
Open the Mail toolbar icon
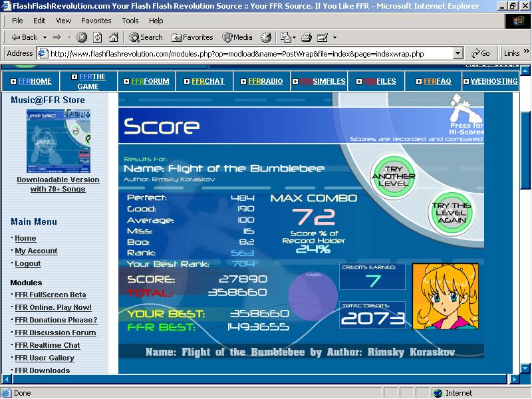(288, 37)
